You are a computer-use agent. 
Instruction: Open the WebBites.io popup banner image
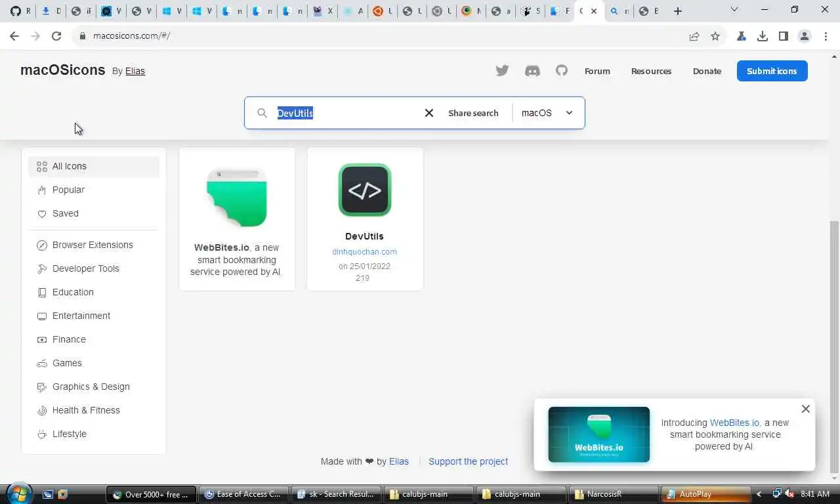tap(598, 434)
